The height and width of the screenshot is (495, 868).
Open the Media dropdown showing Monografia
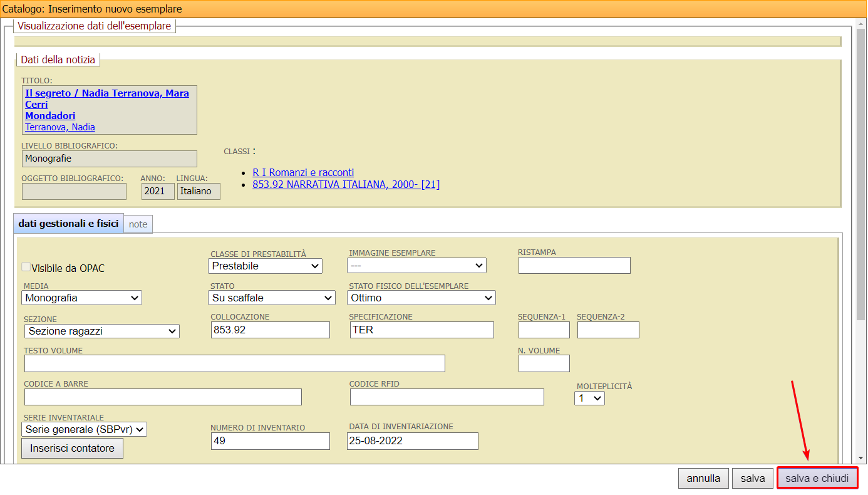82,298
